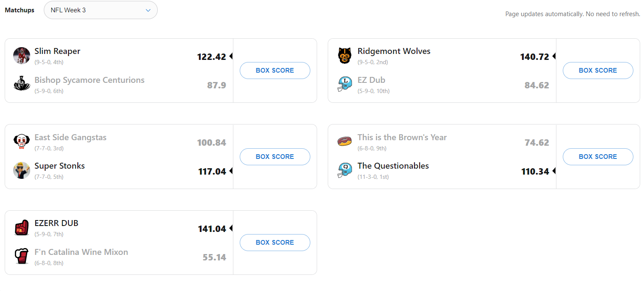Open the Ridgemont Wolves team name link
Image resolution: width=644 pixels, height=291 pixels.
point(394,51)
